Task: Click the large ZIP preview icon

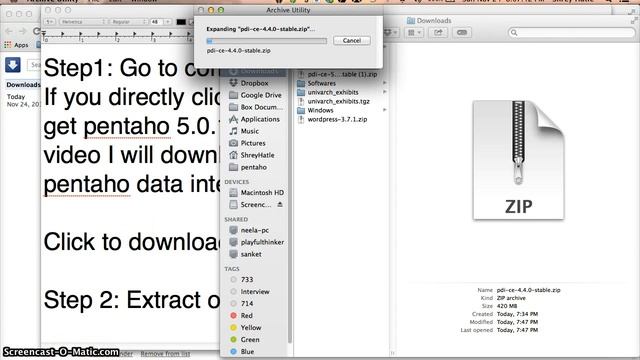Action: 518,160
